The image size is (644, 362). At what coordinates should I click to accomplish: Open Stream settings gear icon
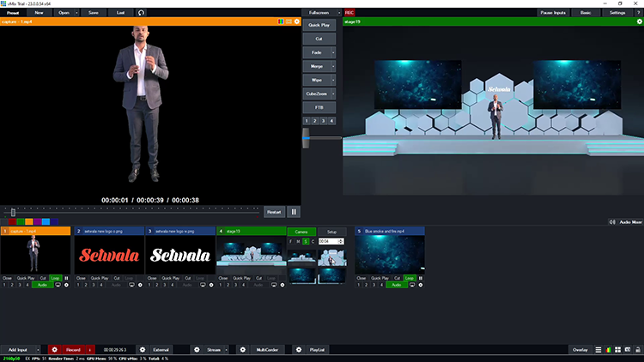click(x=197, y=350)
